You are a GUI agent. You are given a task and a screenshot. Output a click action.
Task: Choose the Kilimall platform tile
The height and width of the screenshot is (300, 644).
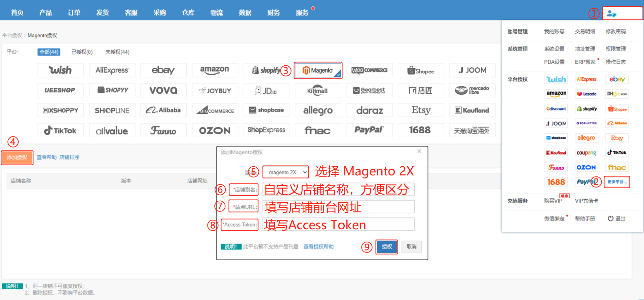(318, 90)
